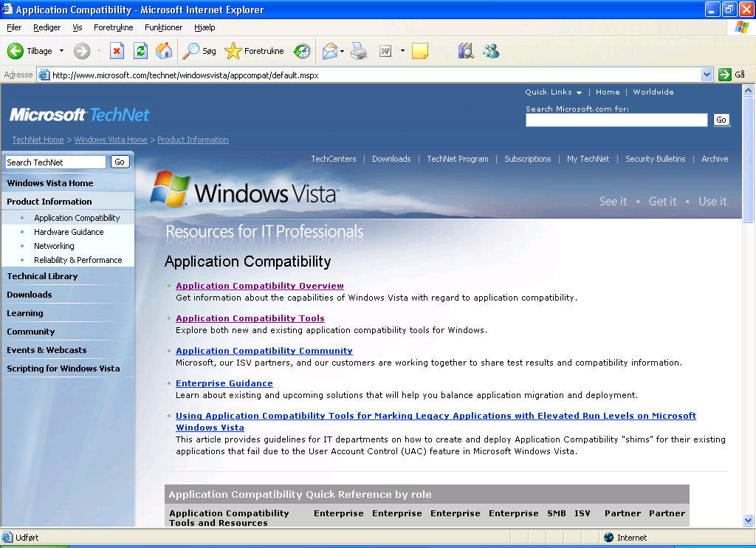Click the Stop loading icon
The image size is (756, 548).
click(x=117, y=51)
